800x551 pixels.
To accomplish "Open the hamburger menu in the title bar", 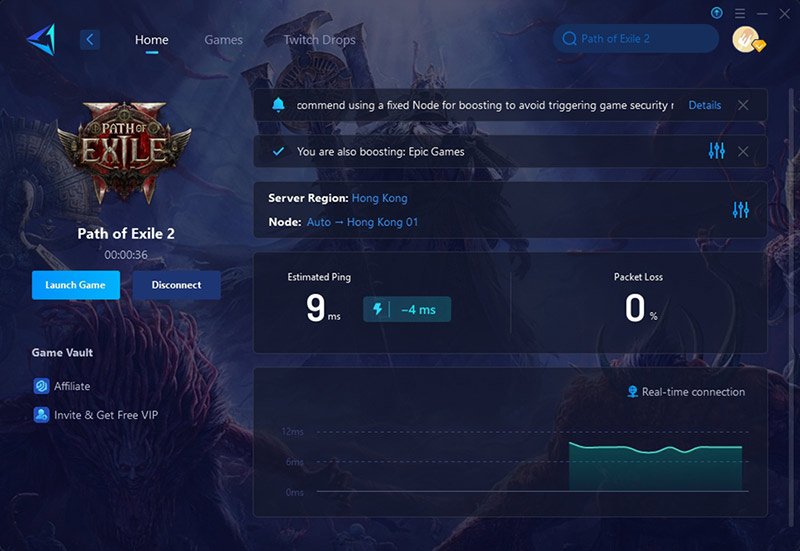I will [740, 13].
